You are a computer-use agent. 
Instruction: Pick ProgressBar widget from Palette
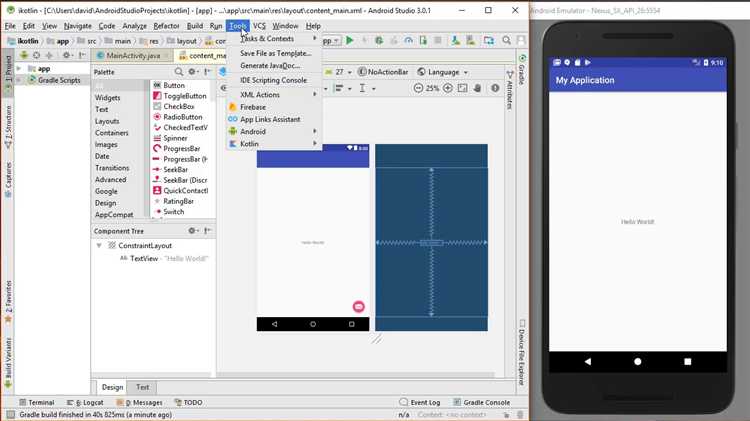click(181, 148)
